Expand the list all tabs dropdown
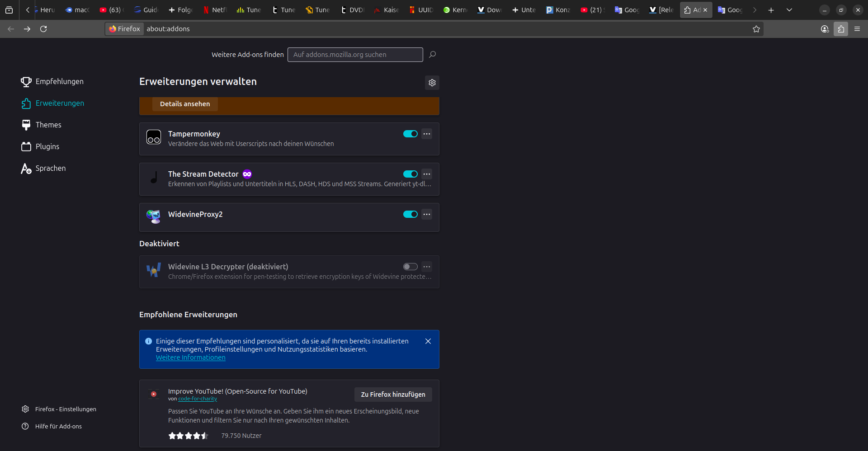The width and height of the screenshot is (868, 451). pos(789,10)
